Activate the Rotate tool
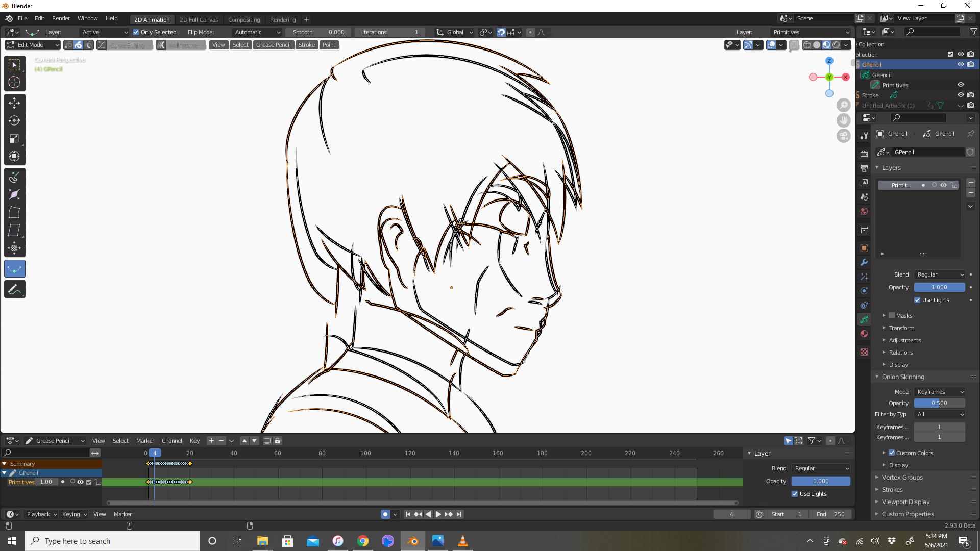This screenshot has width=980, height=551. tap(14, 121)
